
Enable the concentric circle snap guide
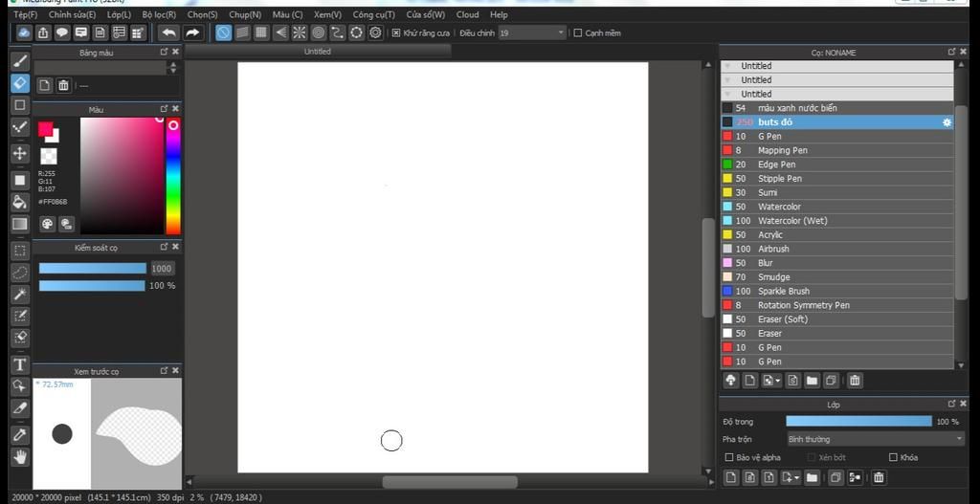(x=319, y=33)
